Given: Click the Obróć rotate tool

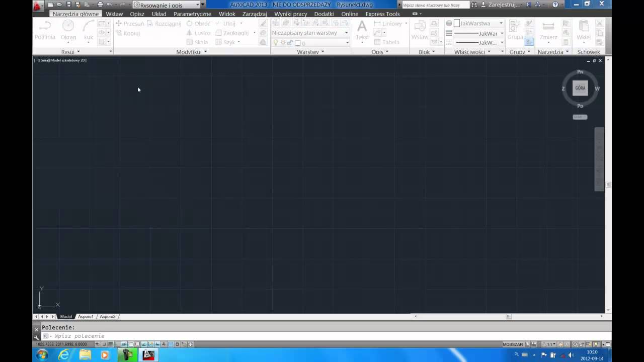Looking at the screenshot, I should pos(198,24).
